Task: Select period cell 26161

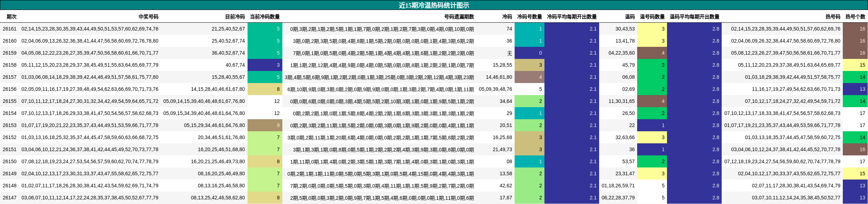Action: pyautogui.click(x=10, y=29)
